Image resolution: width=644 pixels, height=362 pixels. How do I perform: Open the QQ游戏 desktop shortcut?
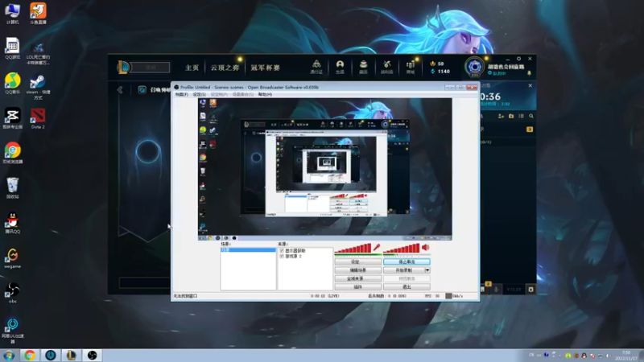[12, 48]
